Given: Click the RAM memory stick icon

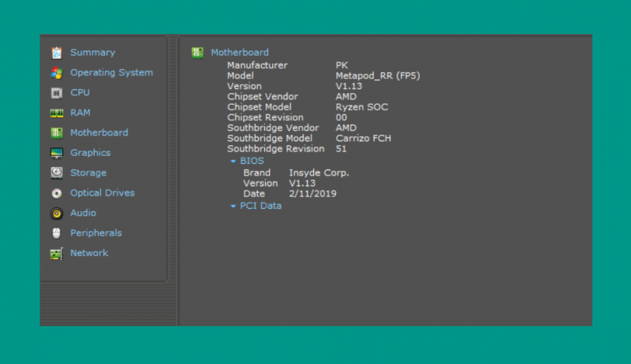Looking at the screenshot, I should (x=57, y=113).
